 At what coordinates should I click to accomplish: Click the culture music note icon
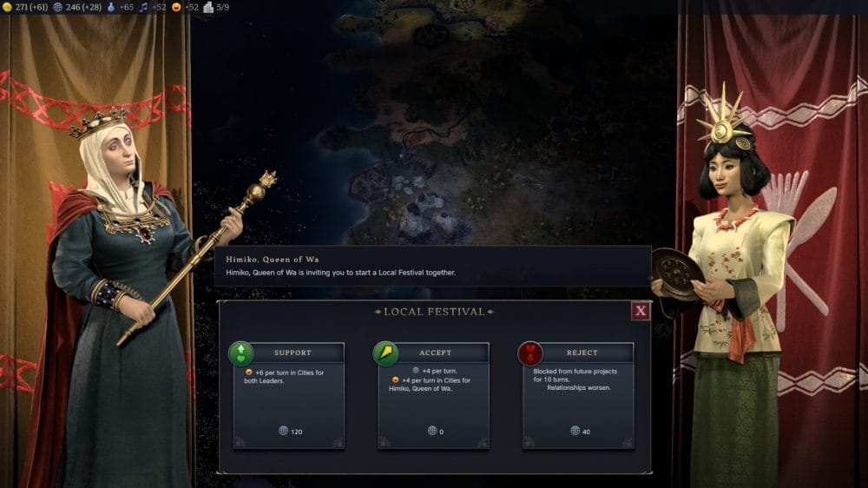tap(144, 7)
